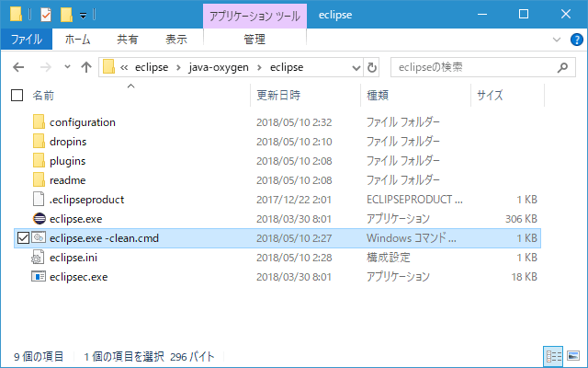Select the readme folder icon
588x368 pixels.
[39, 180]
